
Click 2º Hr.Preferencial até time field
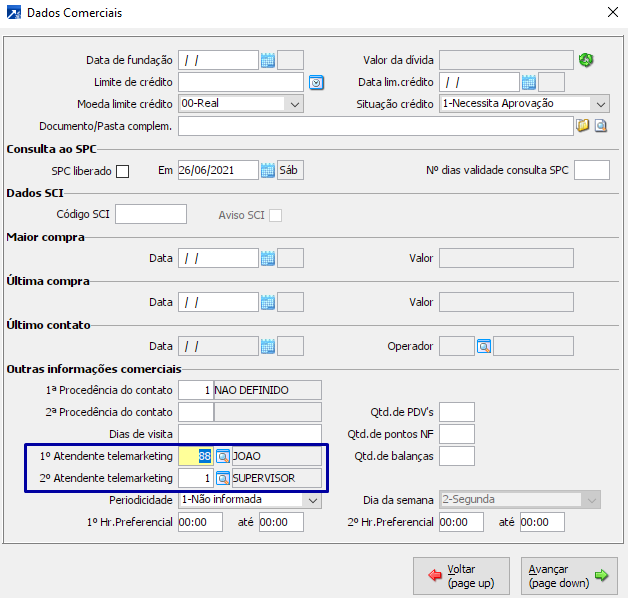(542, 522)
